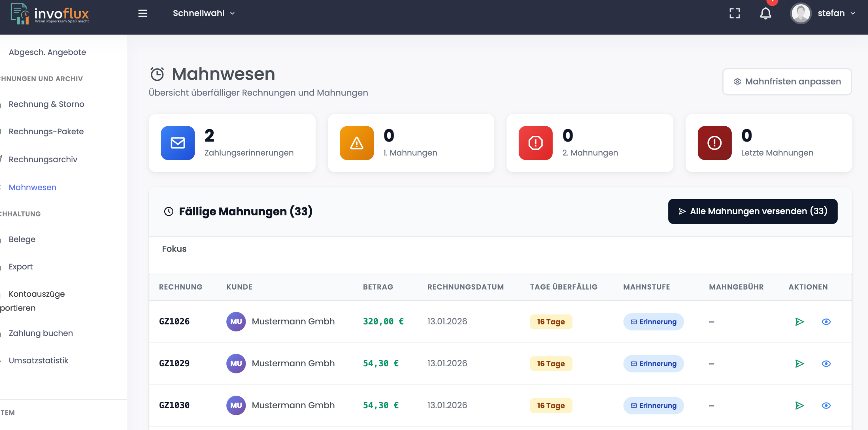The image size is (868, 430).
Task: Expand the Schnellwahl dropdown
Action: [x=204, y=13]
